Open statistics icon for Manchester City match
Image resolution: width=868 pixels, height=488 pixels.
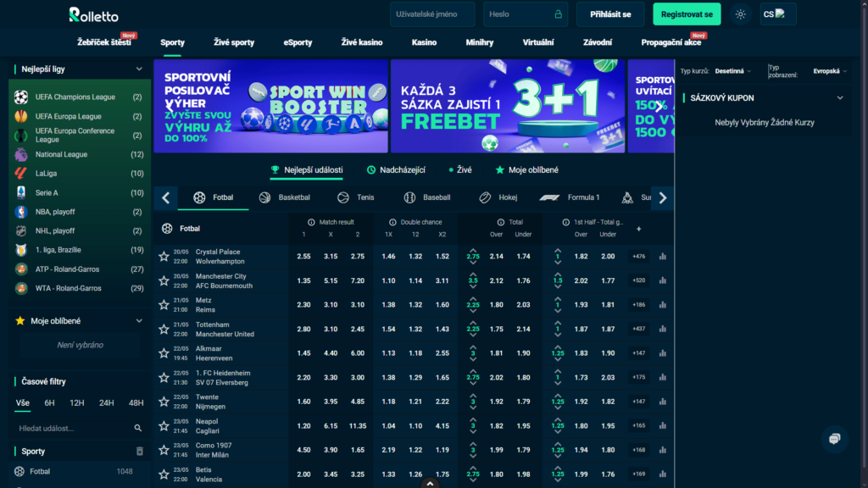click(x=663, y=280)
